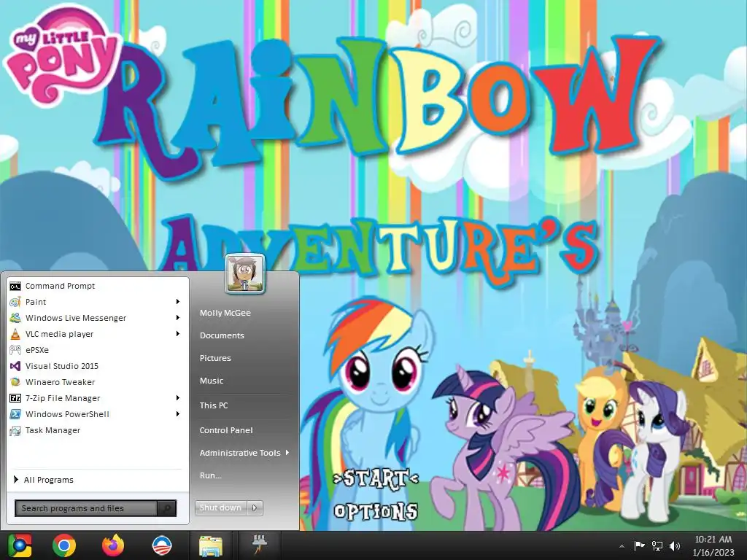The height and width of the screenshot is (560, 747).
Task: Expand Windows PowerShell jump list arrow
Action: pyautogui.click(x=178, y=414)
